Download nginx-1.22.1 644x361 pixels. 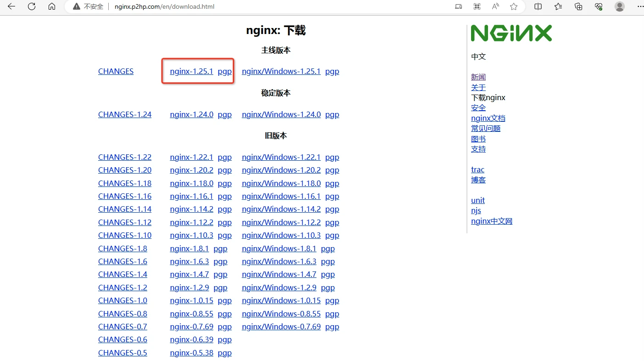pyautogui.click(x=191, y=157)
